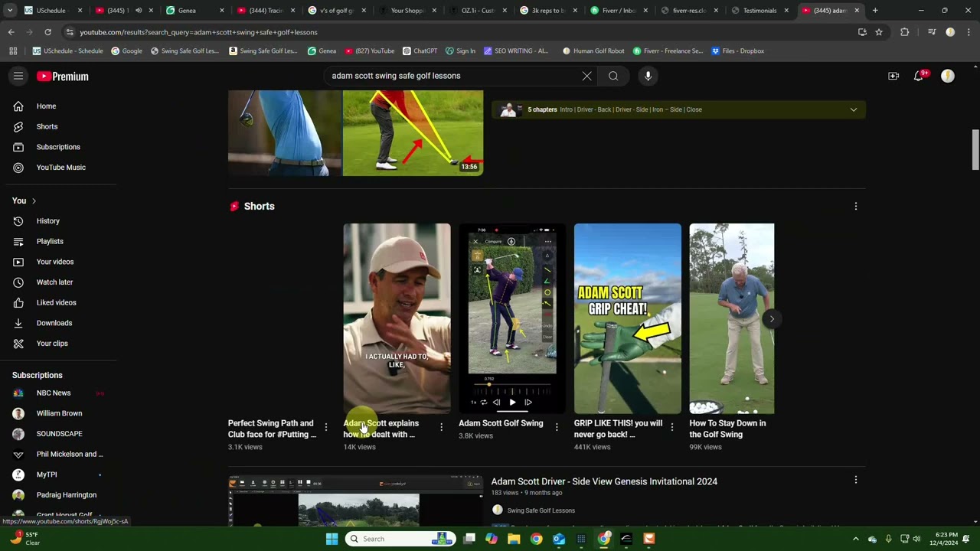Screen dimensions: 980x551
Task: Open the YouTube guide hamburger menu
Action: pos(18,76)
